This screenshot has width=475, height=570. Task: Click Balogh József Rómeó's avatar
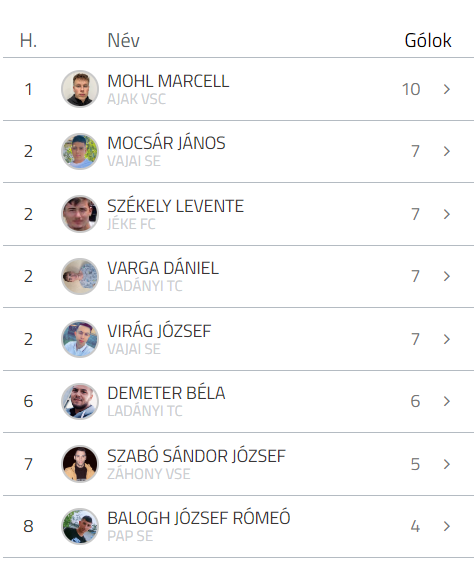80,526
